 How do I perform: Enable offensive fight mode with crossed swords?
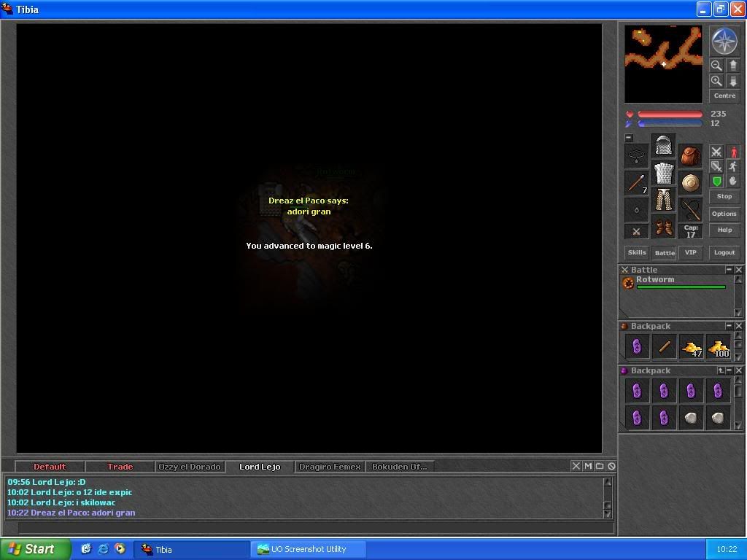click(x=716, y=152)
